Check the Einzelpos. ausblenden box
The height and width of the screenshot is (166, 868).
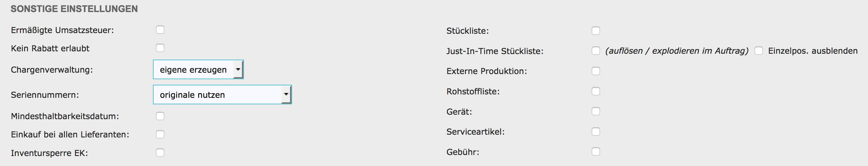pyautogui.click(x=759, y=51)
